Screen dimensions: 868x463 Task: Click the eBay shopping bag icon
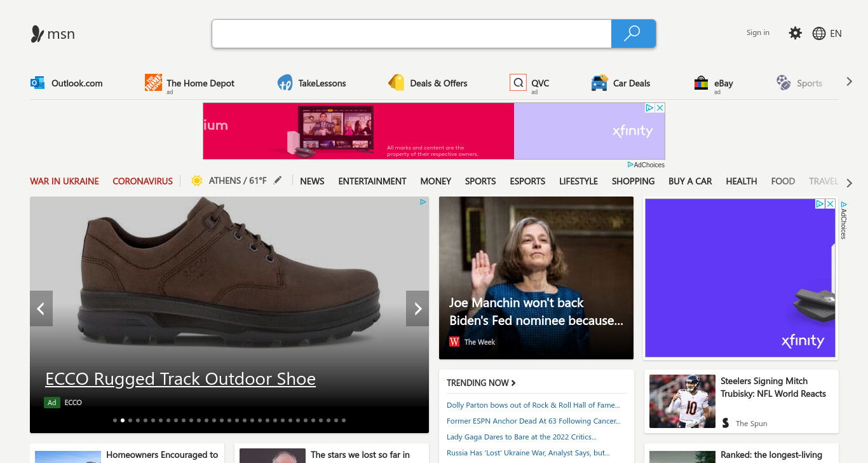pos(701,83)
